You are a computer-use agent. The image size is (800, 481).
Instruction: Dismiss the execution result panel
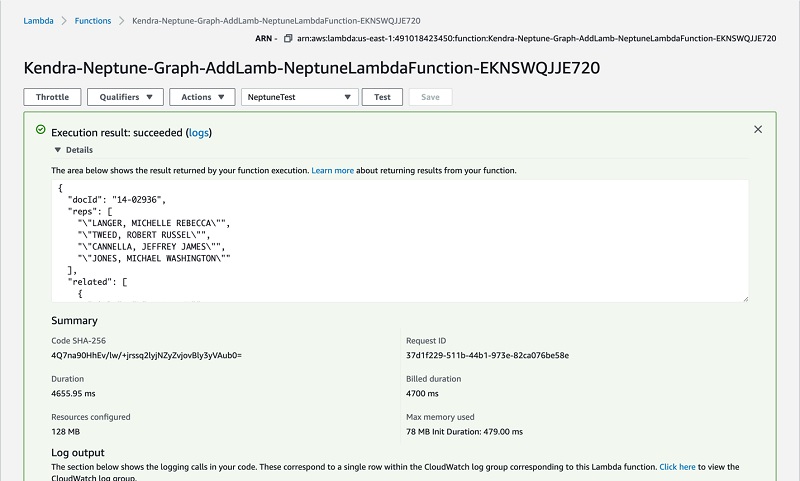(758, 130)
